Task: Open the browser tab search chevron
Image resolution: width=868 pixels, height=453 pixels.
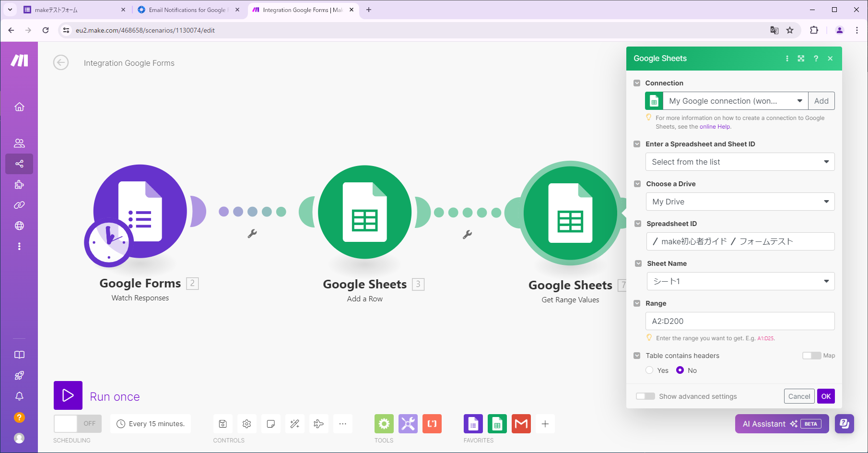Action: coord(10,10)
